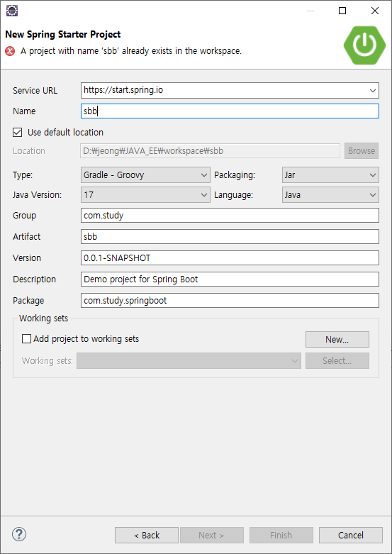Click into the Group field com.study
This screenshot has height=554, width=392.
[230, 216]
